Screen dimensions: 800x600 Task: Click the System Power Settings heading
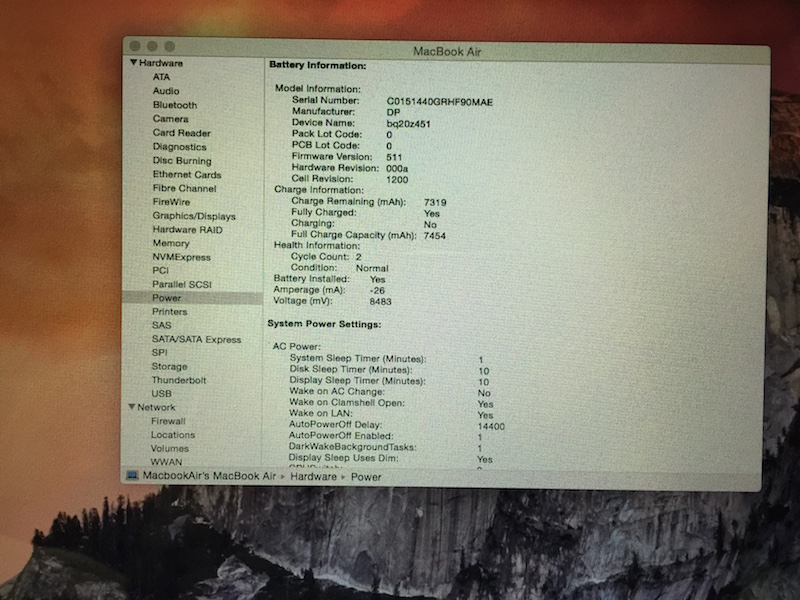click(x=324, y=324)
